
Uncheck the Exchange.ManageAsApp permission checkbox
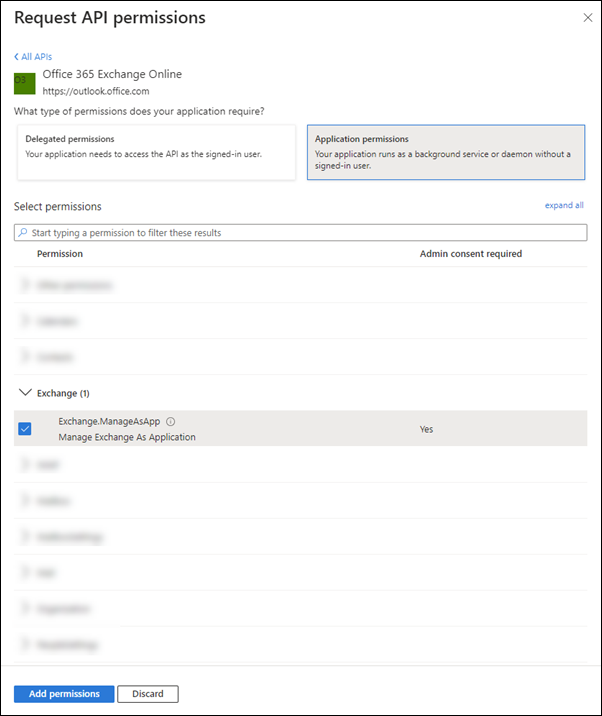(25, 429)
